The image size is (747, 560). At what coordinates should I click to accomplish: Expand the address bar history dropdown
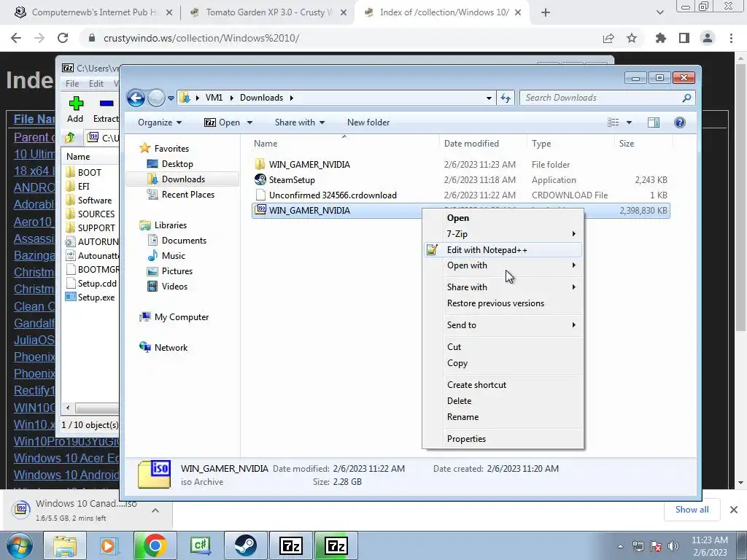(x=489, y=98)
